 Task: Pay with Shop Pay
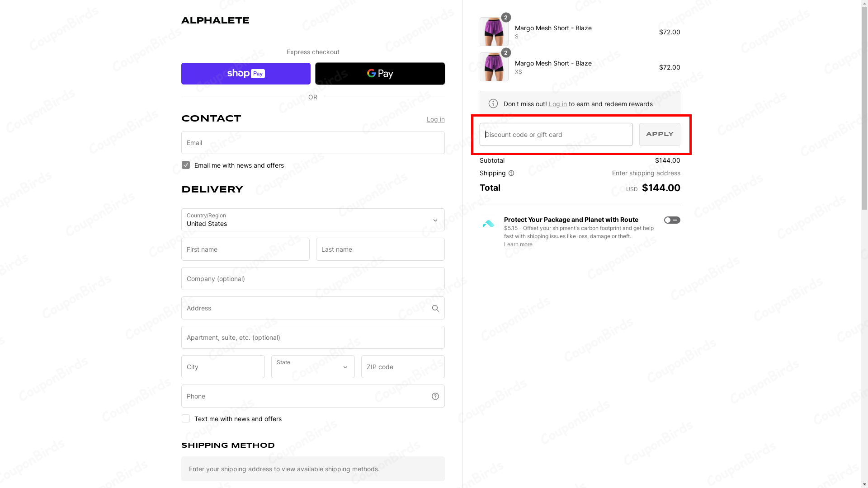coord(246,74)
